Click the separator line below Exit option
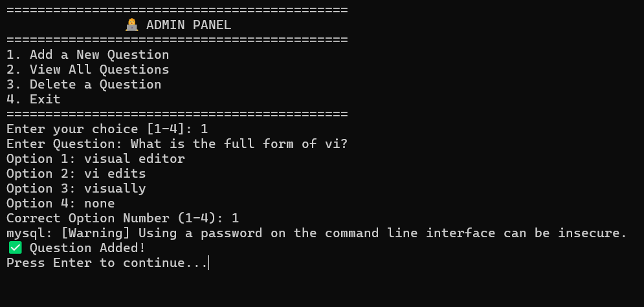This screenshot has width=644, height=307. click(x=177, y=114)
